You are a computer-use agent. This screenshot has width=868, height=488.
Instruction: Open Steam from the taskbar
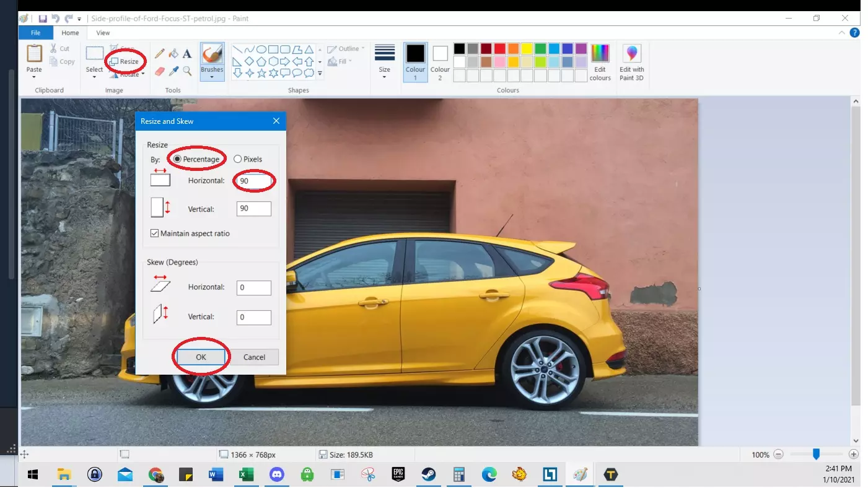pyautogui.click(x=428, y=475)
